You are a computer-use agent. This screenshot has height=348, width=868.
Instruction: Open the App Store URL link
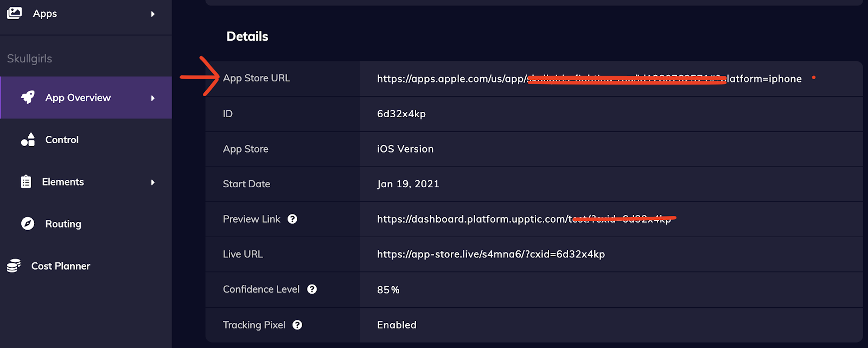(x=589, y=79)
